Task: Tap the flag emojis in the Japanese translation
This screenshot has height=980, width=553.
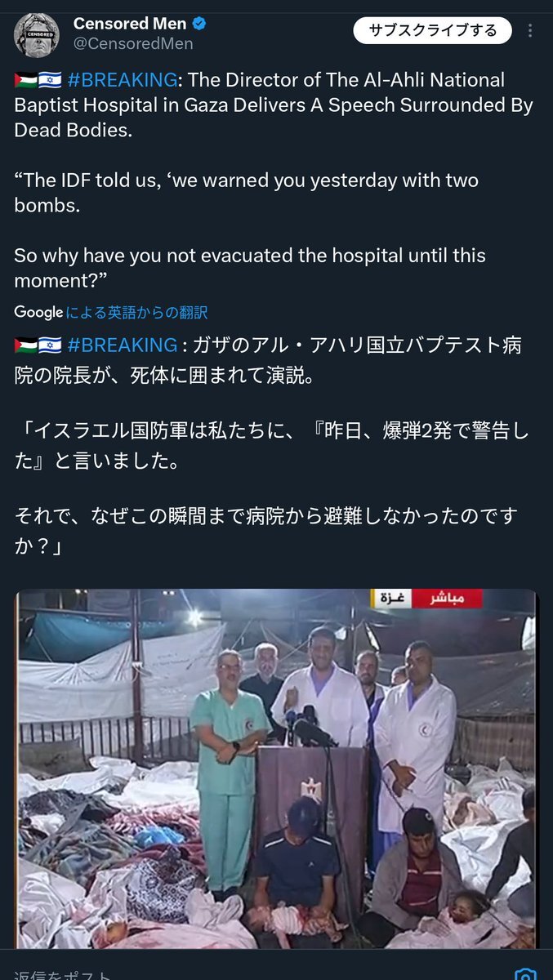Action: pyautogui.click(x=38, y=345)
